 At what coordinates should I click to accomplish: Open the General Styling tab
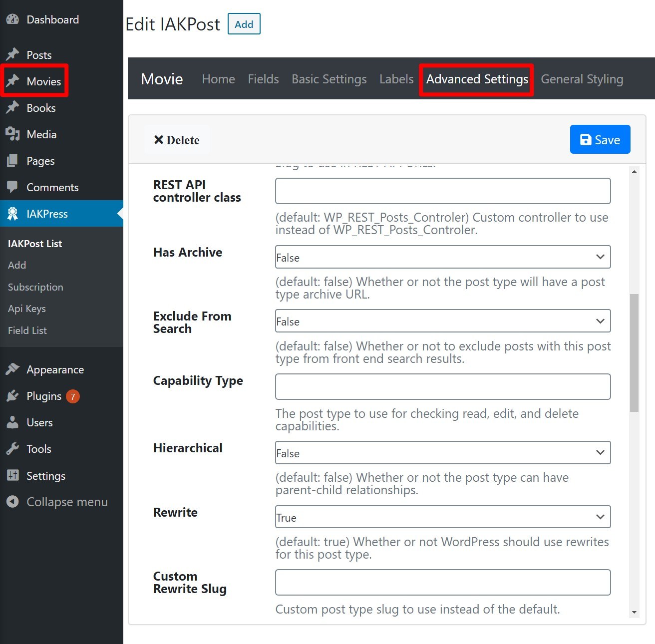tap(582, 79)
